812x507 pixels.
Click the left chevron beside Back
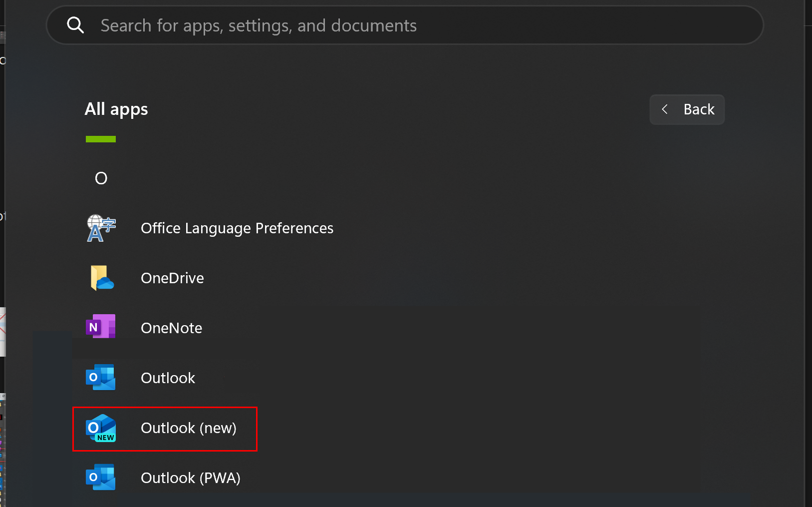[665, 109]
